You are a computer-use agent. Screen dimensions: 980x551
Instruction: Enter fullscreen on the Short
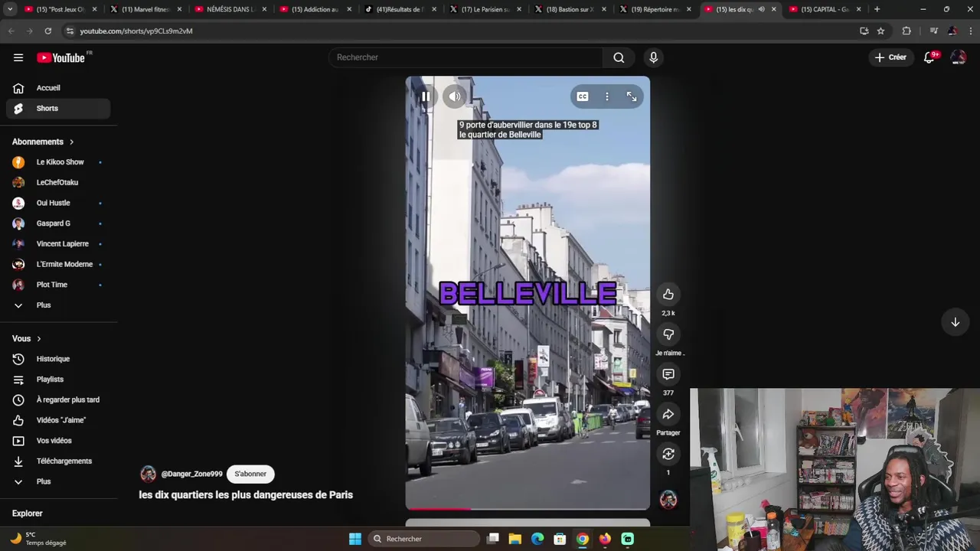632,96
